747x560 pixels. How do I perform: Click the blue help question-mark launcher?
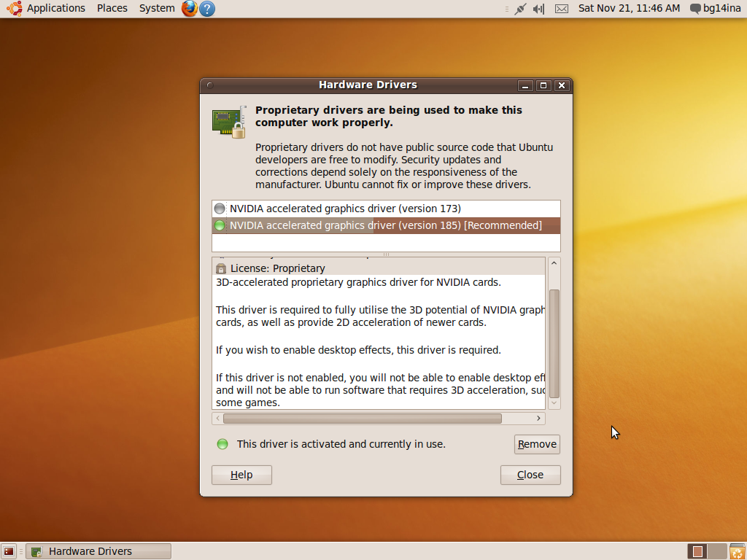(207, 9)
